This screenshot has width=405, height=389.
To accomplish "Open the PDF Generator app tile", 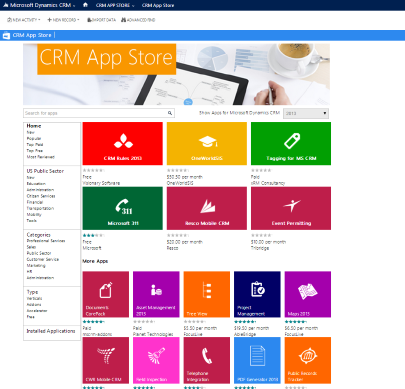I will [257, 360].
